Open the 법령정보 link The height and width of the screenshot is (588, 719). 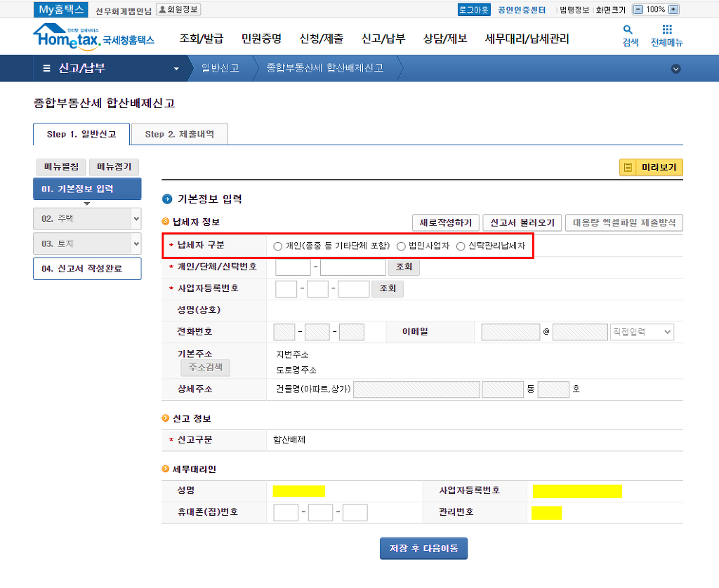point(574,10)
